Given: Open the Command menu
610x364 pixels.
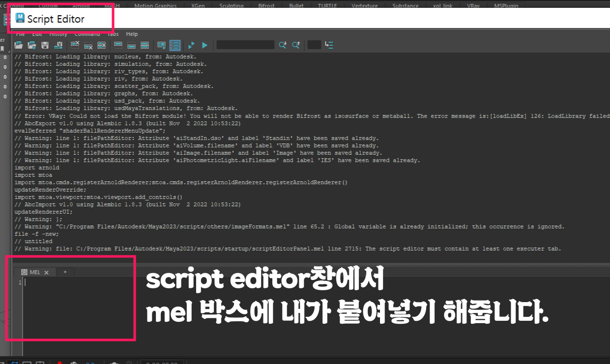Looking at the screenshot, I should point(87,34).
